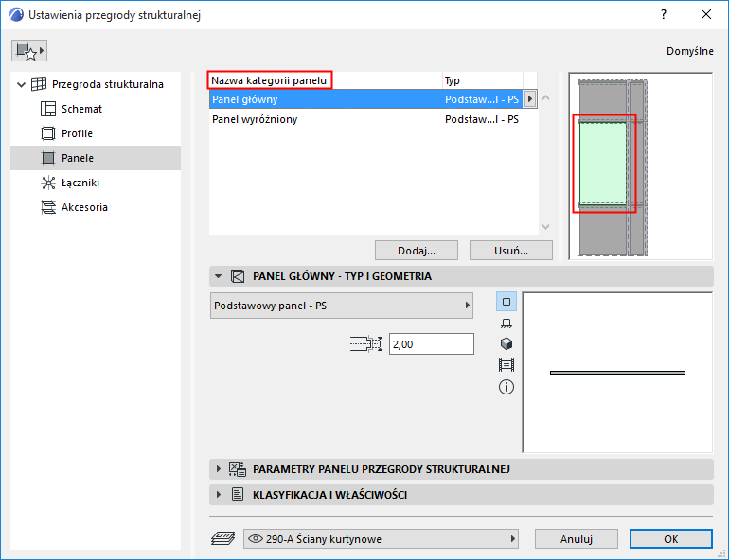Image resolution: width=729 pixels, height=560 pixels.
Task: Click the layers icon beside layer dropdown
Action: pyautogui.click(x=222, y=538)
